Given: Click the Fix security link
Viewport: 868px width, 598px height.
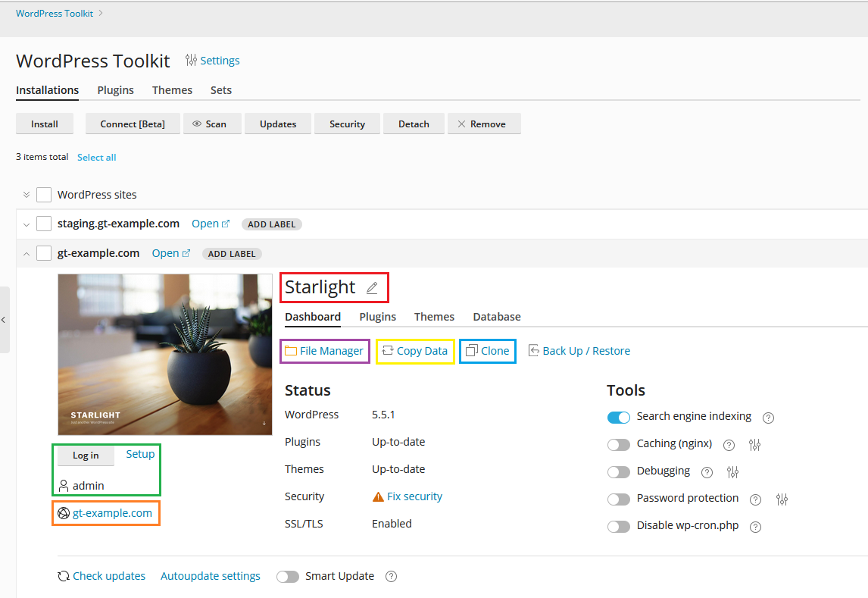Looking at the screenshot, I should tap(414, 496).
